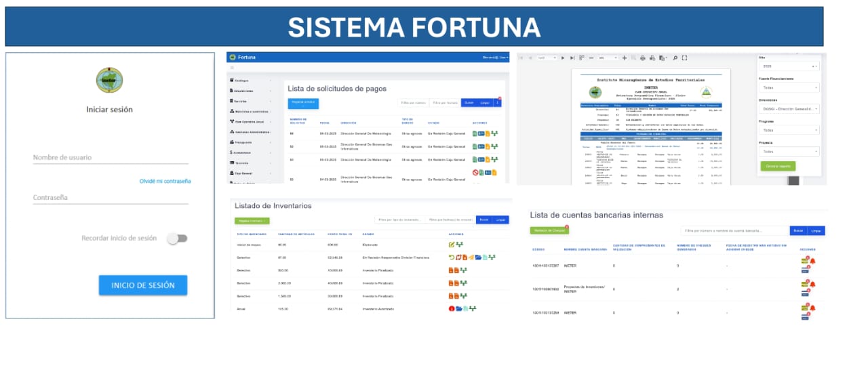
Task: Open the Olvidé mi contraseña link
Action: coord(165,181)
